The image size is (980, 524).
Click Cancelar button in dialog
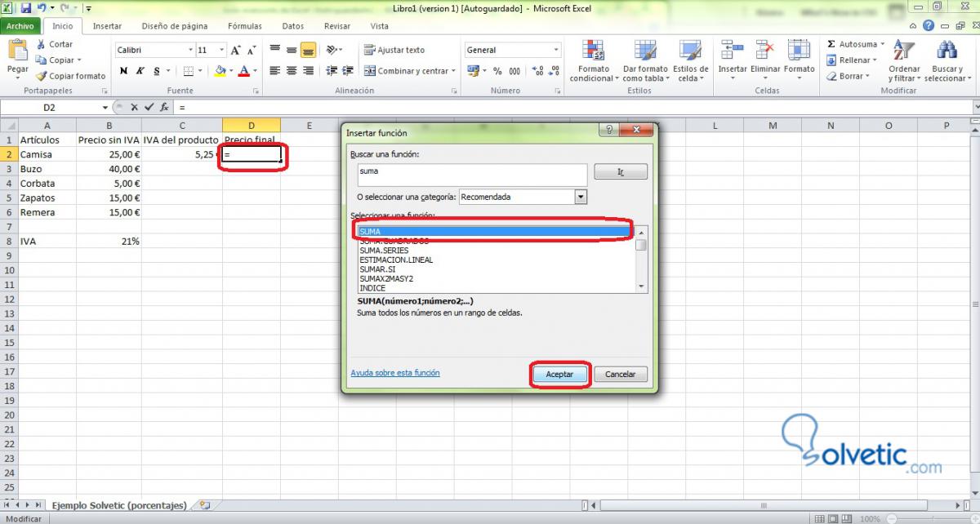click(x=621, y=374)
